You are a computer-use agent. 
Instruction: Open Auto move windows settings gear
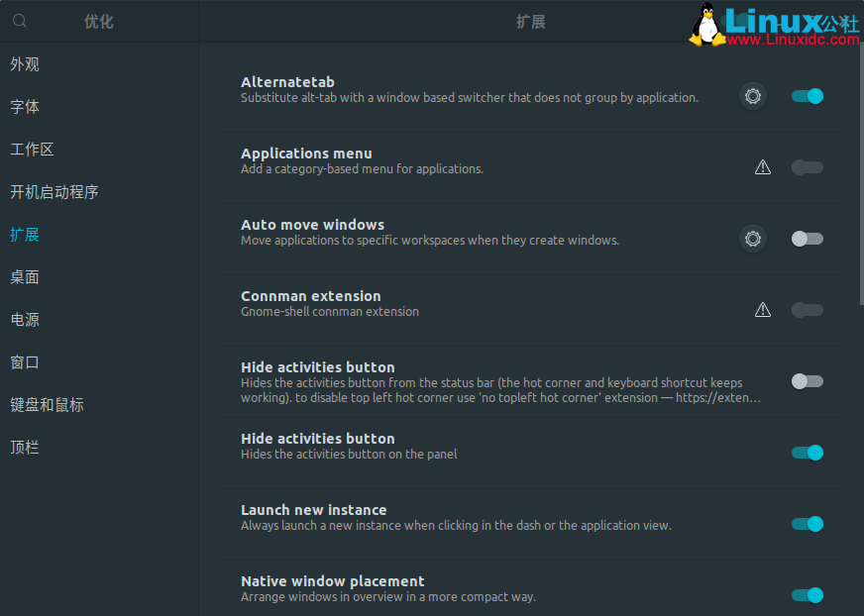(x=752, y=239)
